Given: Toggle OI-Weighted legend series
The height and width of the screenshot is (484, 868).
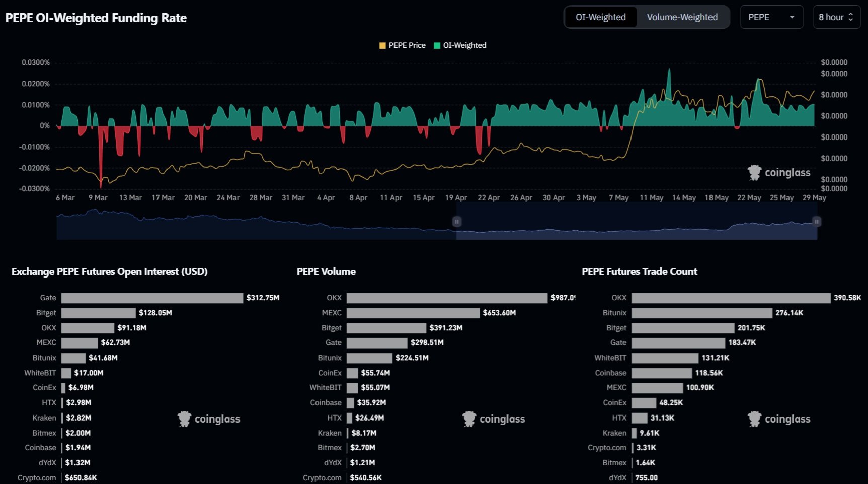Looking at the screenshot, I should pyautogui.click(x=460, y=45).
